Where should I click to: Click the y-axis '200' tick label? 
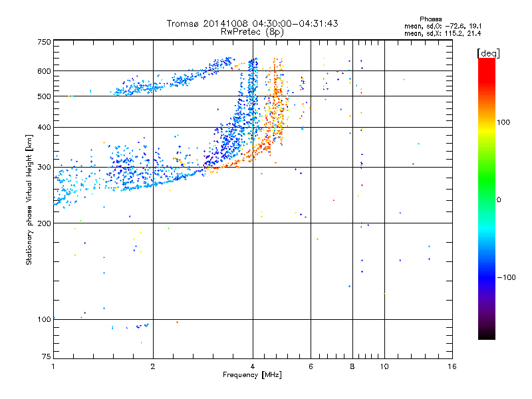(x=44, y=223)
